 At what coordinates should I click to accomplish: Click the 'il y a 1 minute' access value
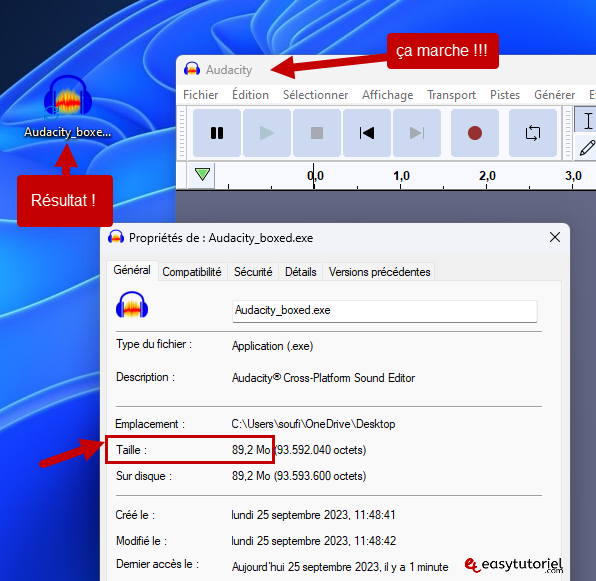(x=416, y=567)
